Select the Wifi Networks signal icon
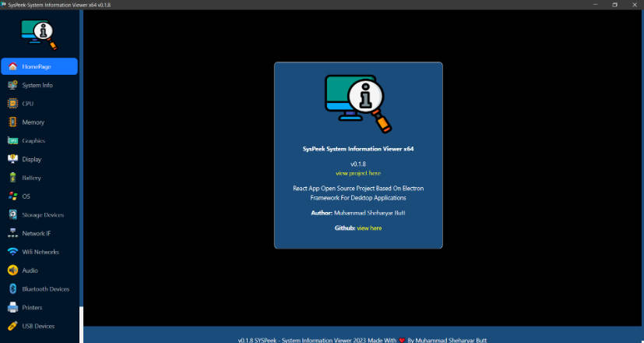The image size is (644, 343). click(12, 252)
